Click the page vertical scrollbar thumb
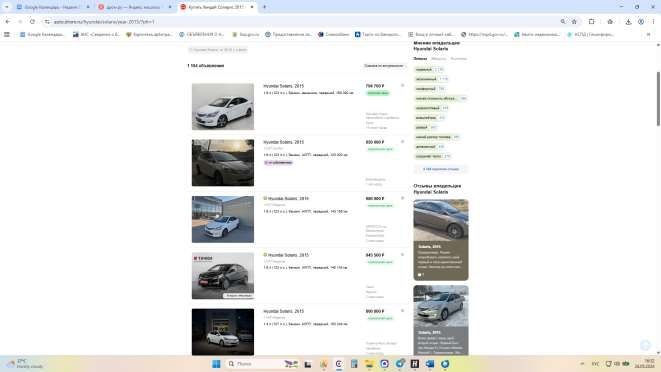This screenshot has height=372, width=661. click(x=658, y=99)
